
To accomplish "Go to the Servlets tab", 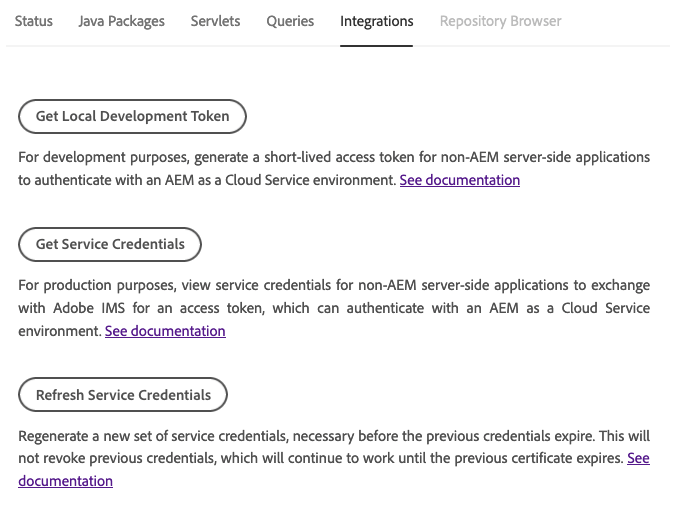I will click(215, 21).
